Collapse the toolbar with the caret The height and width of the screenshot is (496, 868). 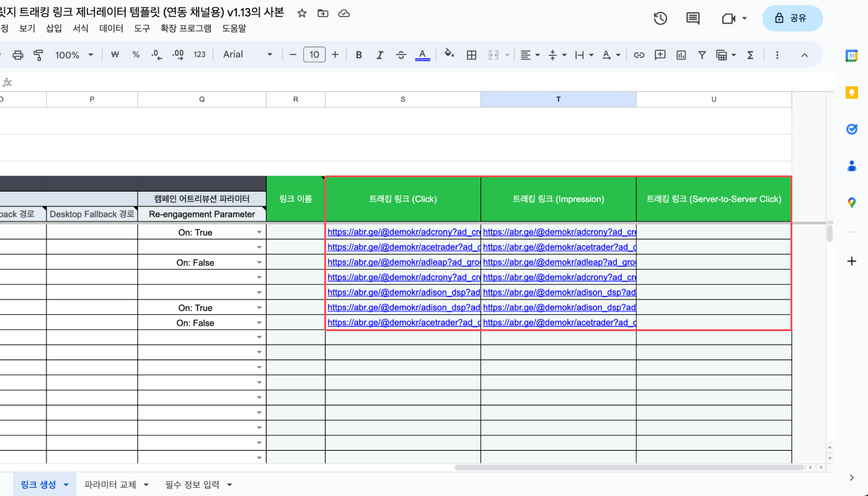point(805,55)
